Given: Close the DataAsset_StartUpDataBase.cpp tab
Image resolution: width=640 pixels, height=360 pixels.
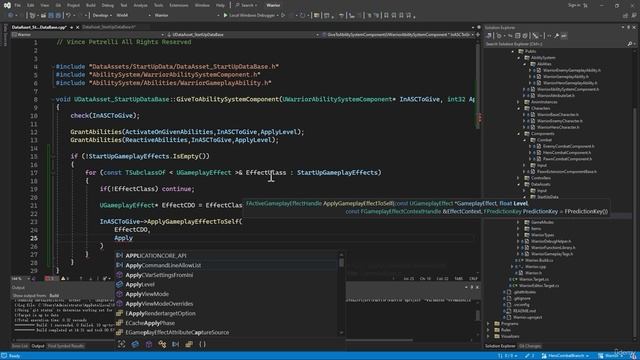Looking at the screenshot, I should tap(78, 27).
